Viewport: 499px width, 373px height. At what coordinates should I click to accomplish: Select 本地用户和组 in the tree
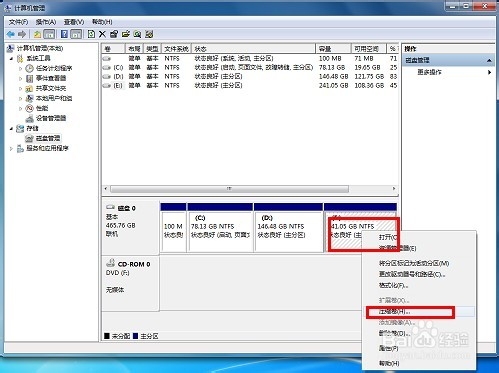54,98
